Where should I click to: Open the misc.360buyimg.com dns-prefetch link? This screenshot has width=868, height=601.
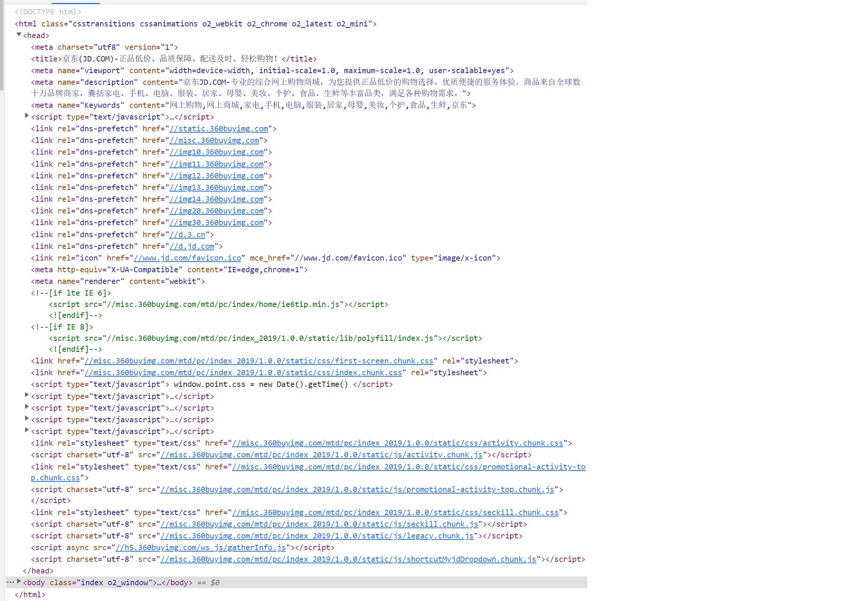(x=214, y=141)
